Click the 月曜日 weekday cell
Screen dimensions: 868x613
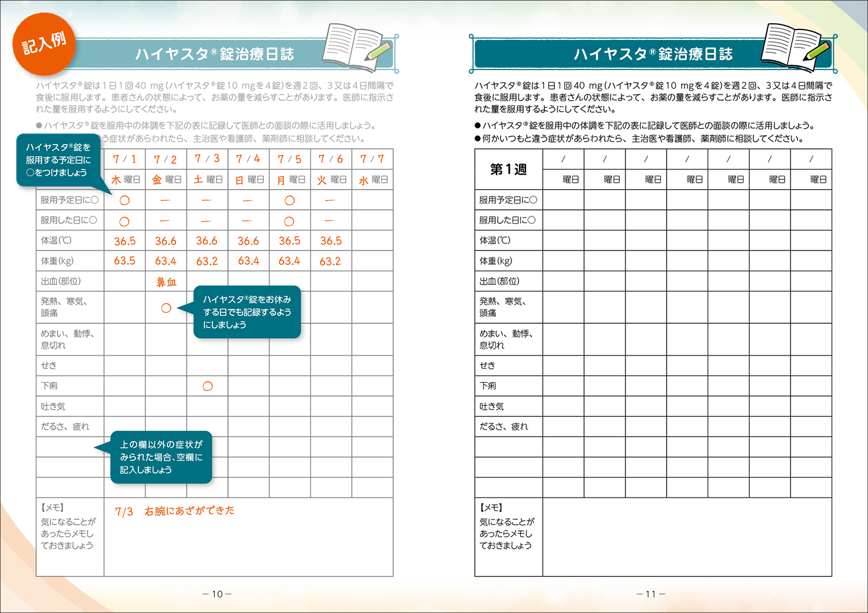(x=290, y=180)
